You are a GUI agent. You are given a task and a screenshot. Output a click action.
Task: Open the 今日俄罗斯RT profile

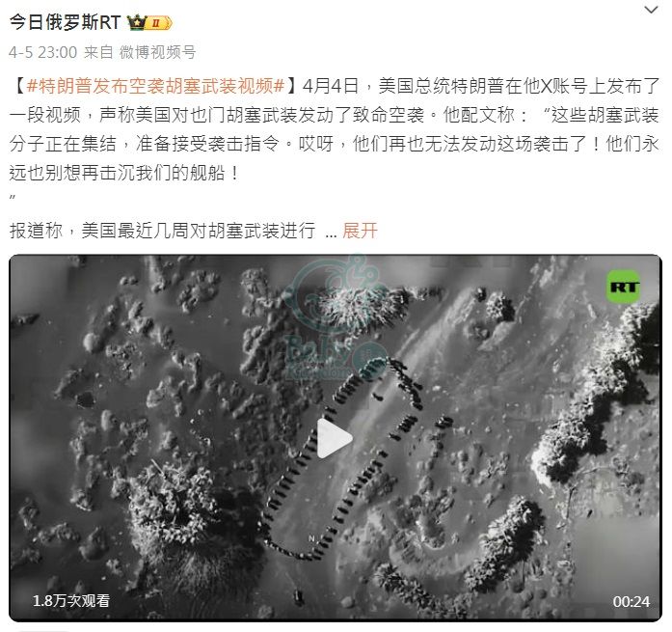(x=65, y=22)
